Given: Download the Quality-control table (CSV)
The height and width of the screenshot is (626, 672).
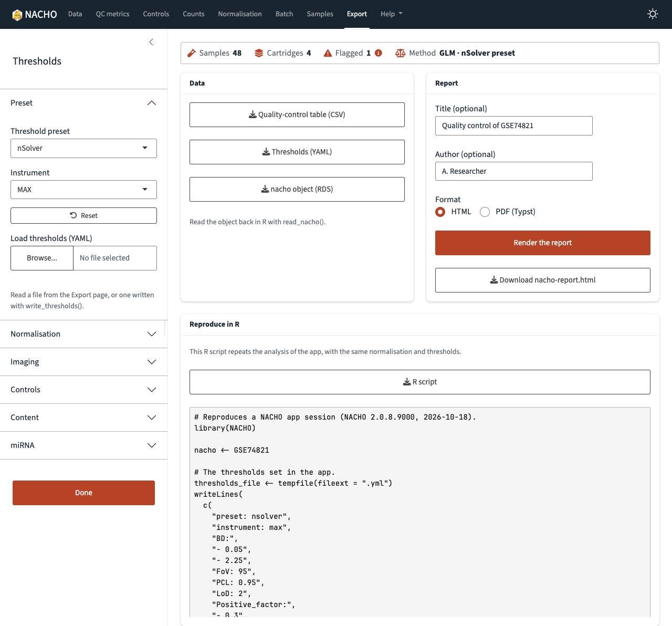Looking at the screenshot, I should tap(297, 114).
